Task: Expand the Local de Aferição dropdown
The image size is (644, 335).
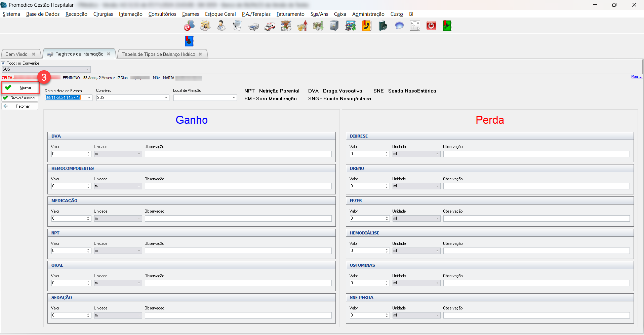Action: pyautogui.click(x=234, y=98)
